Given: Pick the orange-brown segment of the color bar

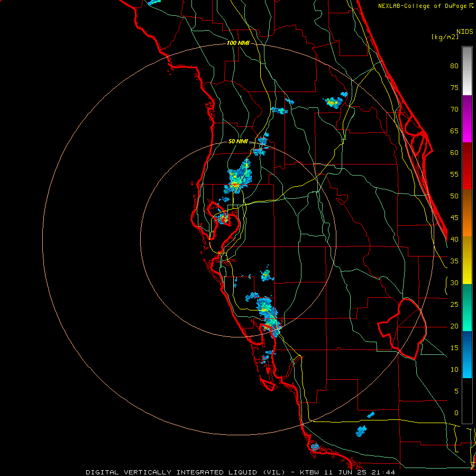Looking at the screenshot, I should tap(467, 213).
